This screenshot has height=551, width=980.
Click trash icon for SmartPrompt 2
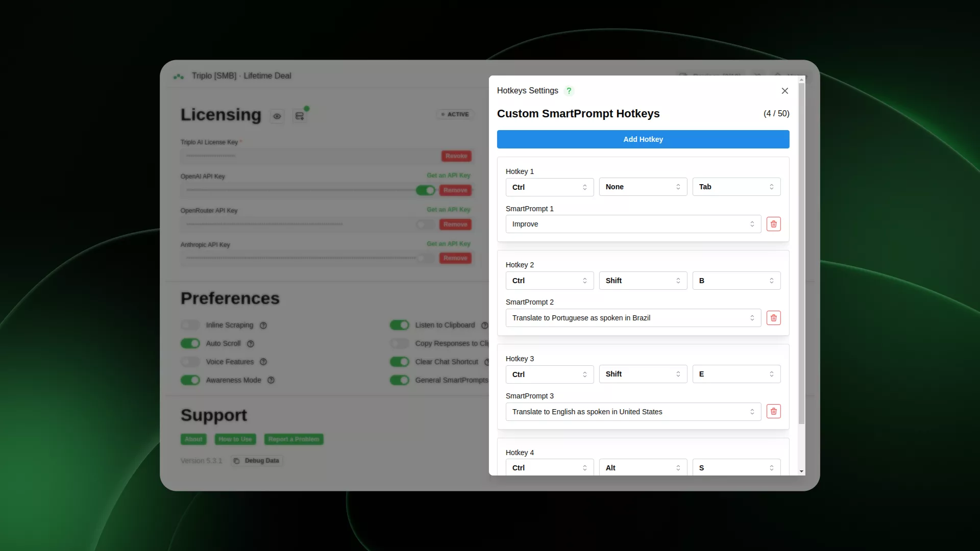(x=773, y=318)
